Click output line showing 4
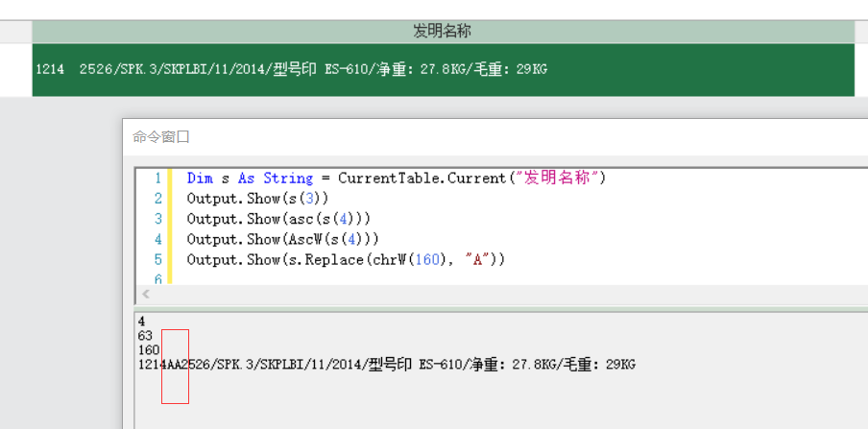The image size is (868, 429). [x=142, y=322]
